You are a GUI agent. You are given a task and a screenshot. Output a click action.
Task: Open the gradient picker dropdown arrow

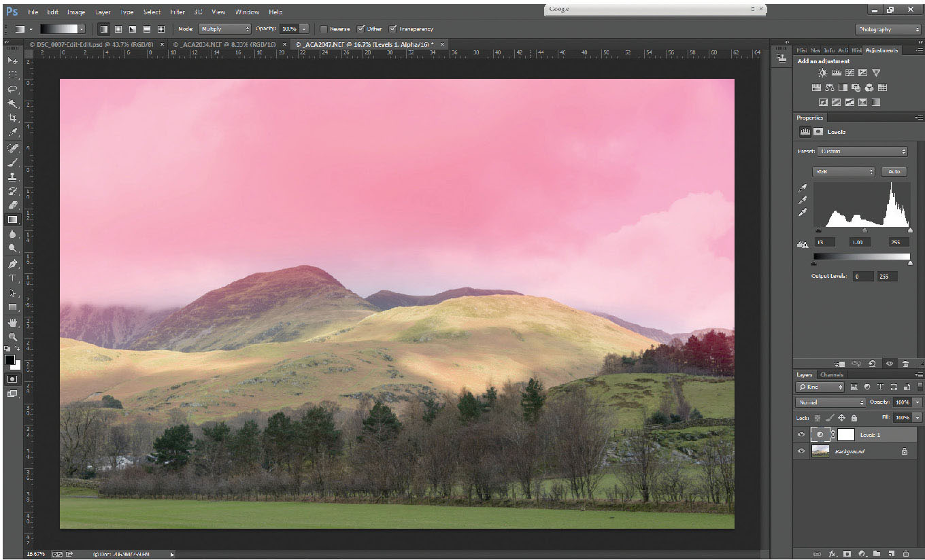[x=82, y=29]
